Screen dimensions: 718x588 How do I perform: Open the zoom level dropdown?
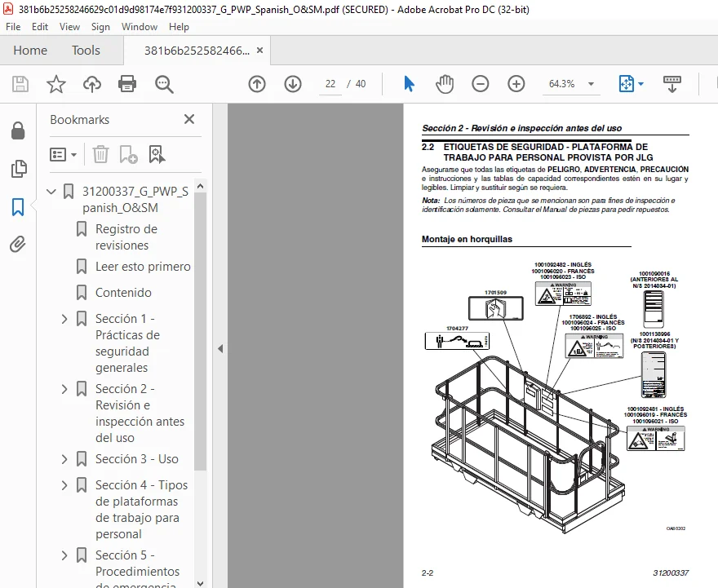tap(592, 84)
